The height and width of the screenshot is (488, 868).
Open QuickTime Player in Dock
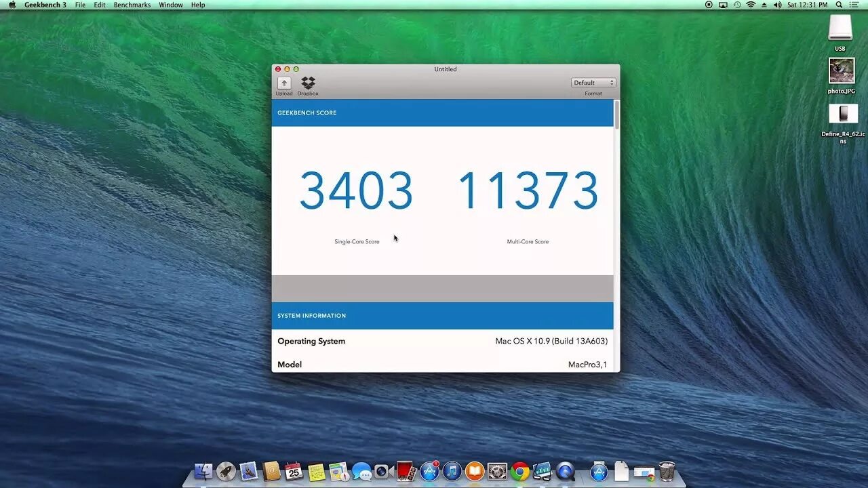pos(566,471)
